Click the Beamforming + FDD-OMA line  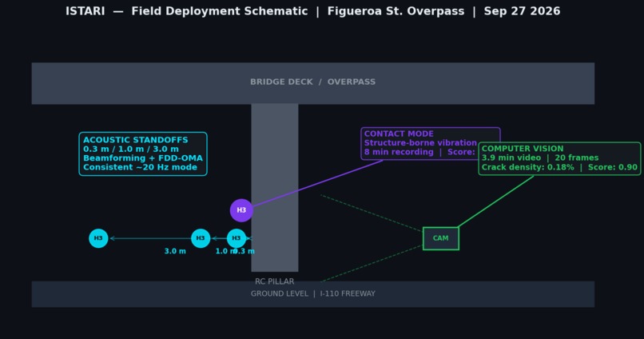pos(143,158)
